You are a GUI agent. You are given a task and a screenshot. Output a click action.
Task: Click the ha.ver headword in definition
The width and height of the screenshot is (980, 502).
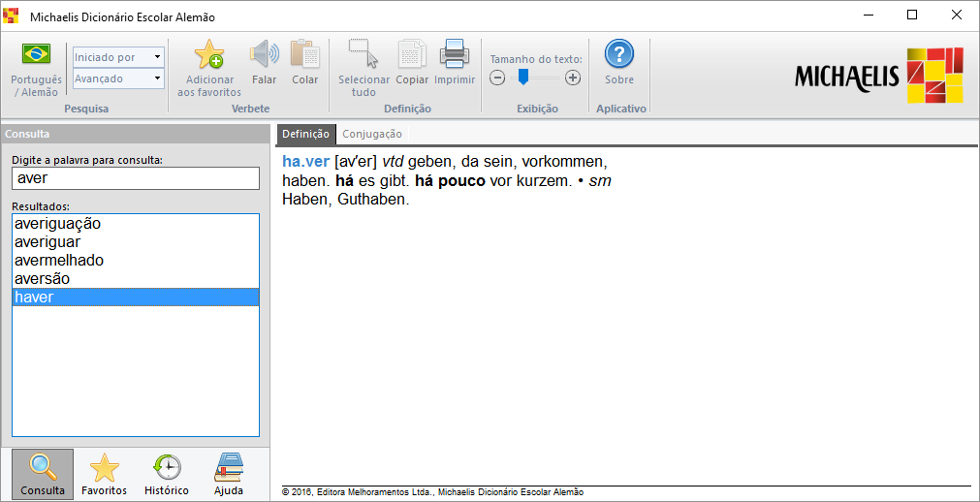[305, 161]
